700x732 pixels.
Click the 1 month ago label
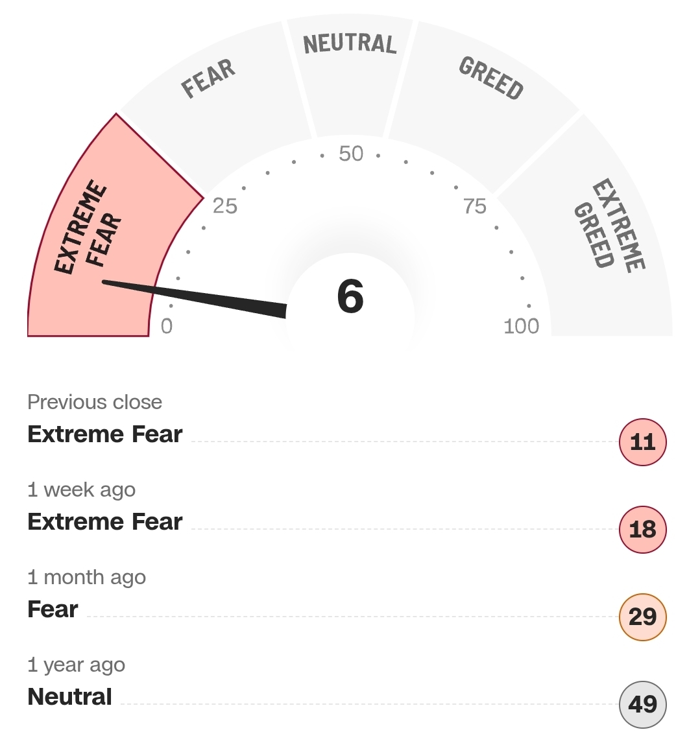[87, 577]
